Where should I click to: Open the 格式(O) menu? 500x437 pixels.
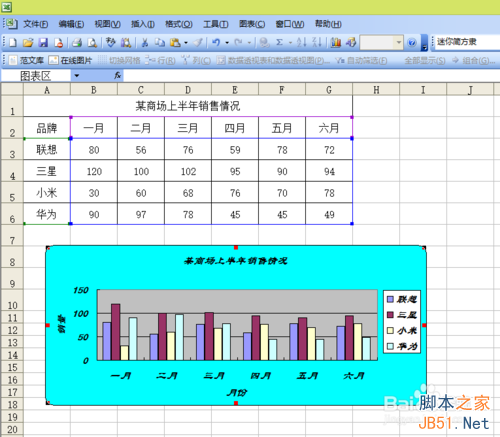click(179, 24)
